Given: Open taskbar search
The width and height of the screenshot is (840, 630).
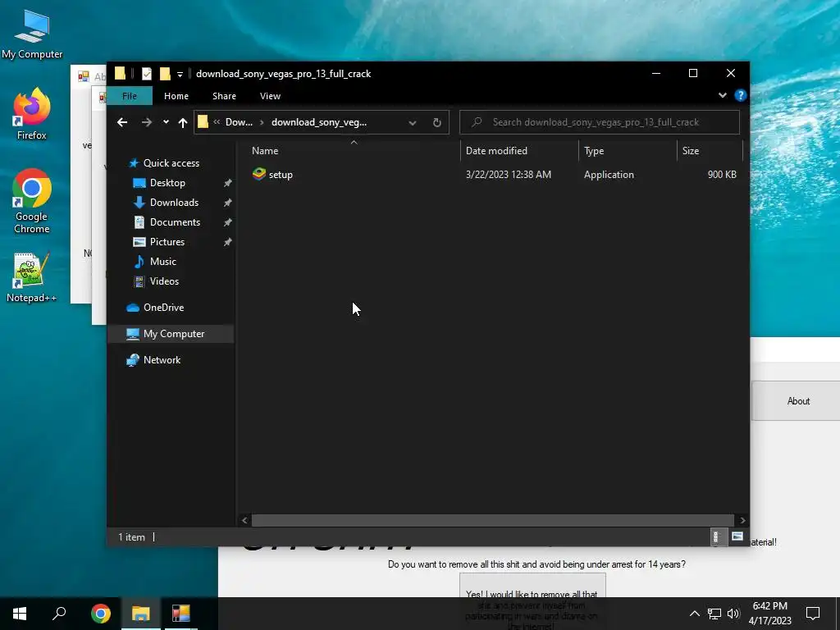Looking at the screenshot, I should point(59,614).
